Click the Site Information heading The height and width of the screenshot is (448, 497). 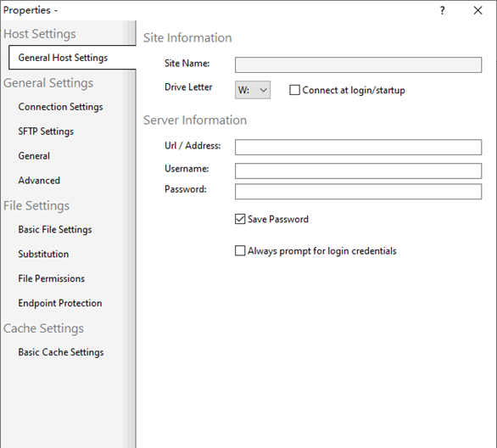[187, 37]
